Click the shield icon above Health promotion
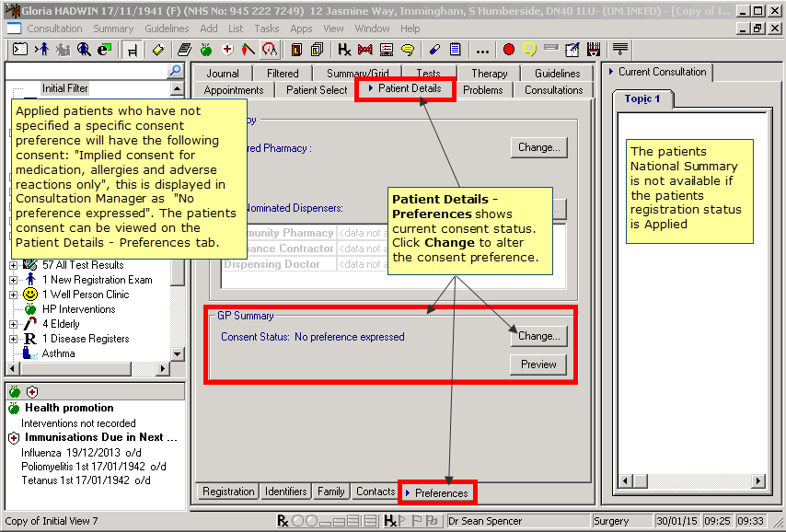The height and width of the screenshot is (532, 786). 31,392
